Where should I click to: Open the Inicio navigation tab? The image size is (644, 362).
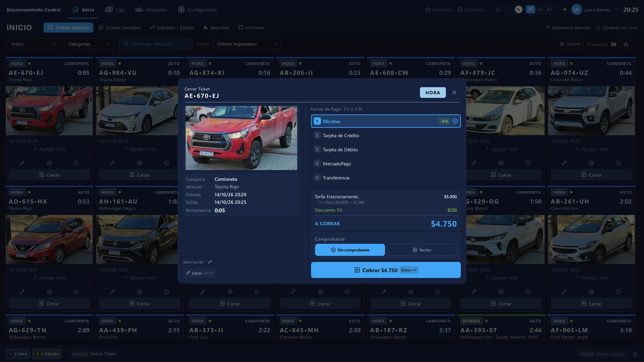tap(83, 10)
